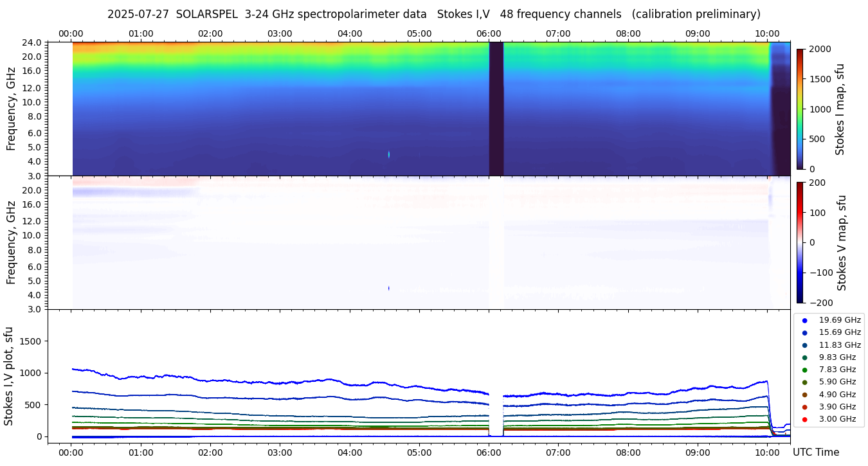868x466 pixels.
Task: Click the Stokes I map colorbar
Action: click(x=800, y=109)
